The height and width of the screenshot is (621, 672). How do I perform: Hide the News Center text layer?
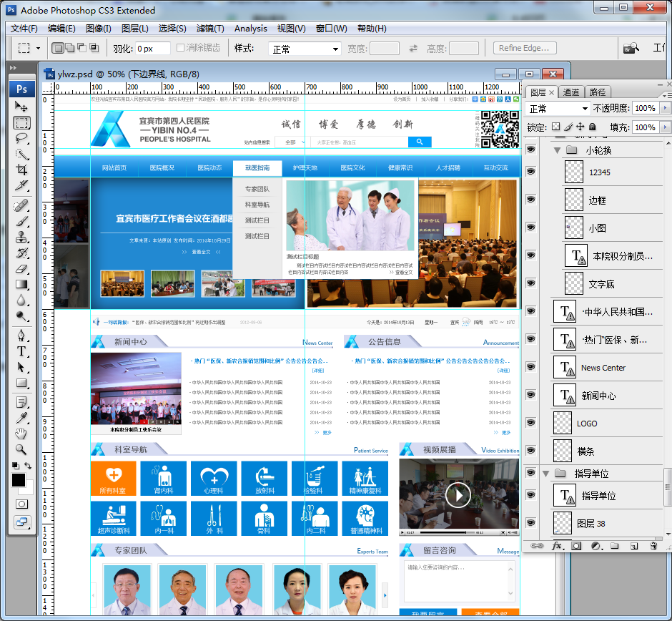coord(531,367)
